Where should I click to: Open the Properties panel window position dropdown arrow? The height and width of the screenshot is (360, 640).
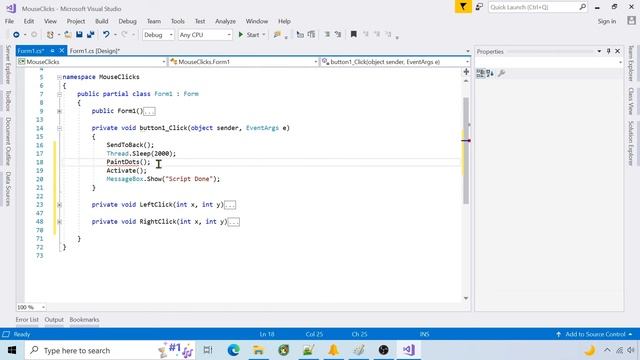click(x=599, y=51)
